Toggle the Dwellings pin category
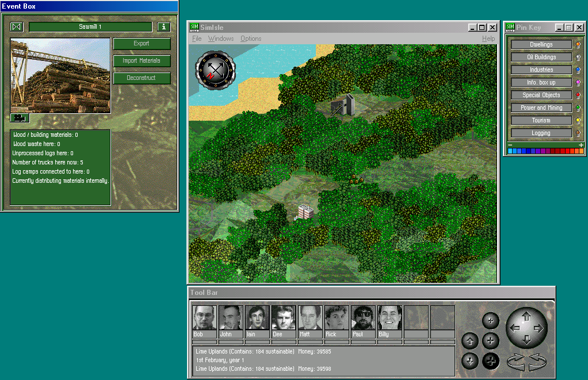The height and width of the screenshot is (380, 588). [541, 44]
